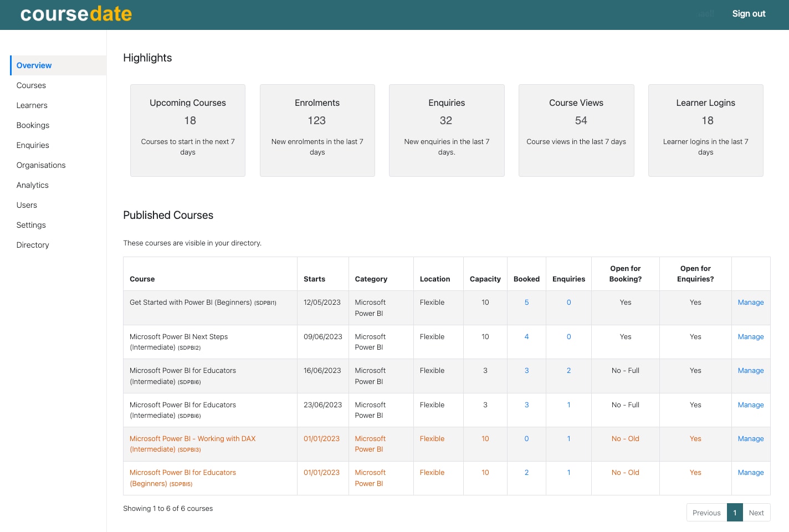Click the Capacity column header
This screenshot has width=789, height=532.
pos(485,279)
